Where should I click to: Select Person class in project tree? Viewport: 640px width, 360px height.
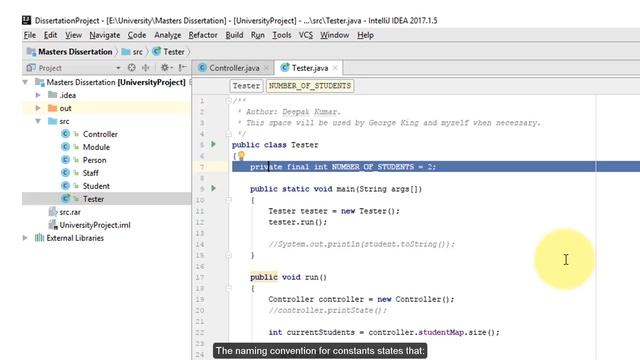tap(94, 160)
